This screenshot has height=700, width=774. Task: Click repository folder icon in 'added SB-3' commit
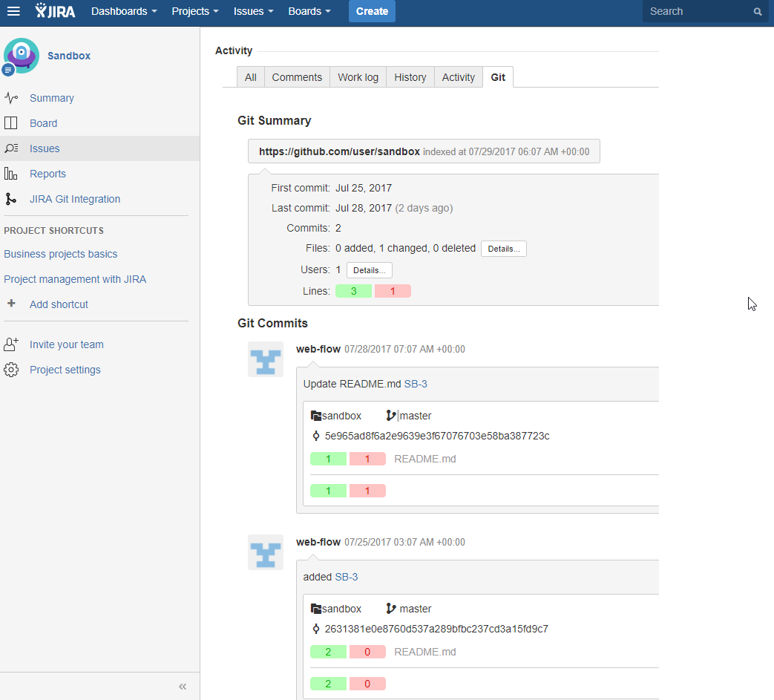click(316, 609)
